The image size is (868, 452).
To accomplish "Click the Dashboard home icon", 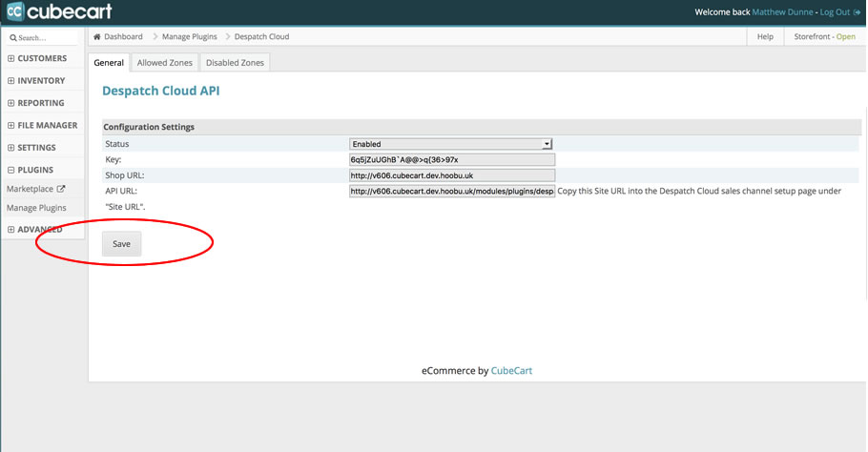I will [97, 36].
